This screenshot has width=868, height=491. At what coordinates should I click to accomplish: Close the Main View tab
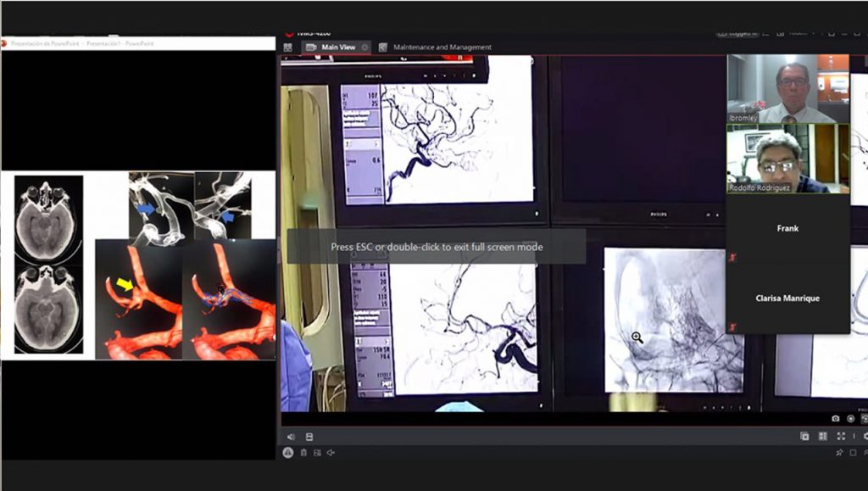(x=365, y=47)
